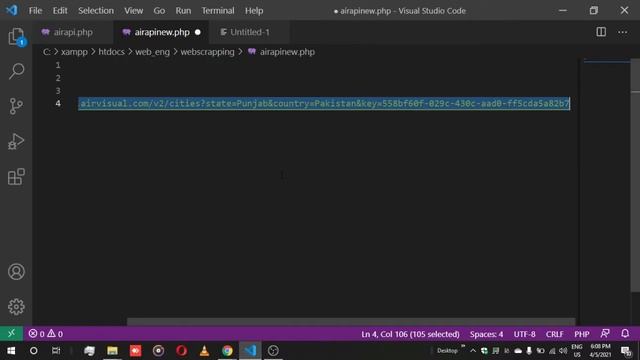Open the File menu
The image size is (640, 360).
tap(35, 11)
